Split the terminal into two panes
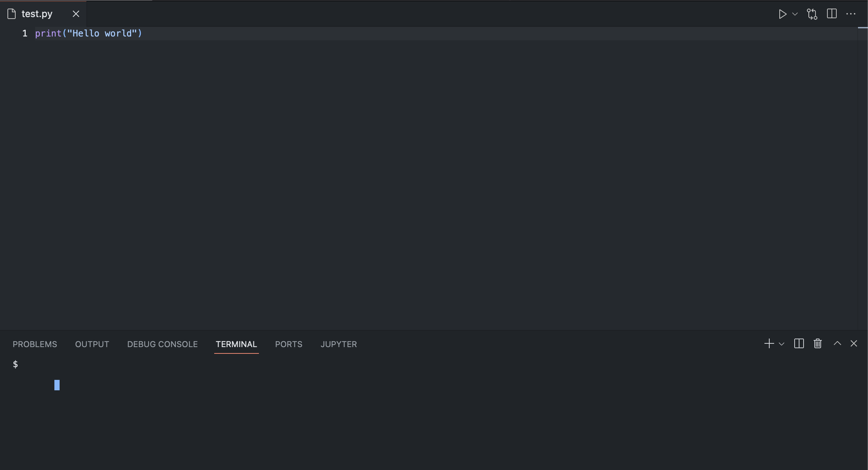The height and width of the screenshot is (470, 868). [799, 343]
